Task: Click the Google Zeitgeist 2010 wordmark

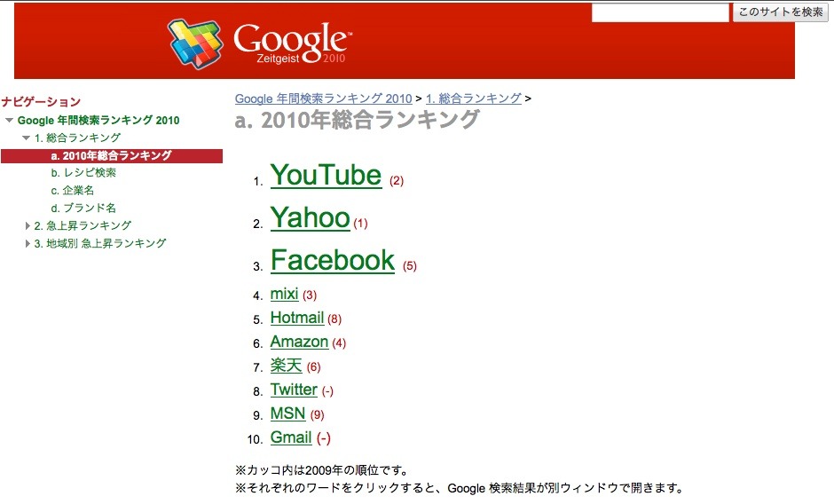Action: click(293, 43)
